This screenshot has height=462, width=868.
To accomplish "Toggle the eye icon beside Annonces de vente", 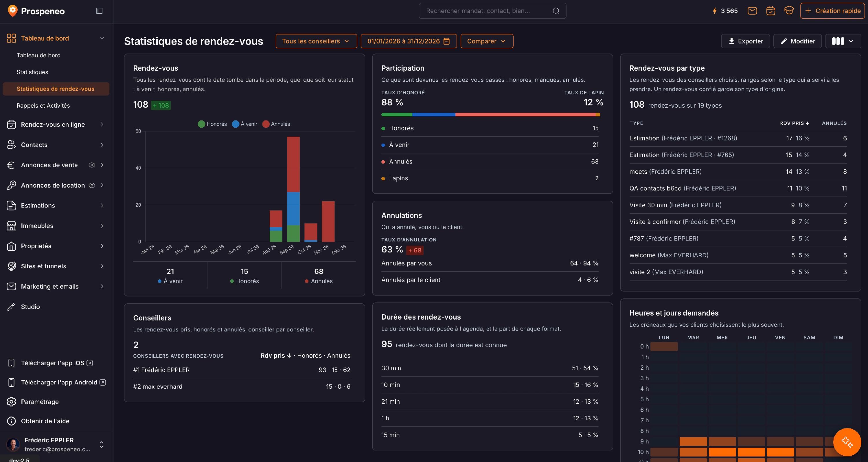I will tap(92, 165).
